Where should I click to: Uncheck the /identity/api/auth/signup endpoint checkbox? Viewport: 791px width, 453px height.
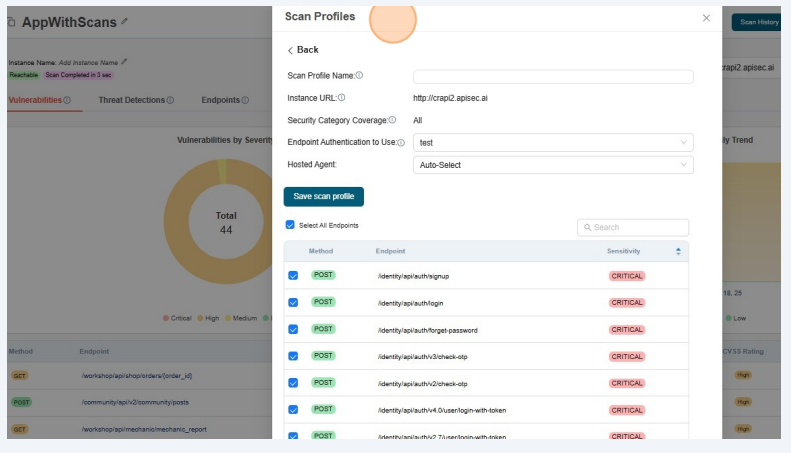[x=293, y=275]
